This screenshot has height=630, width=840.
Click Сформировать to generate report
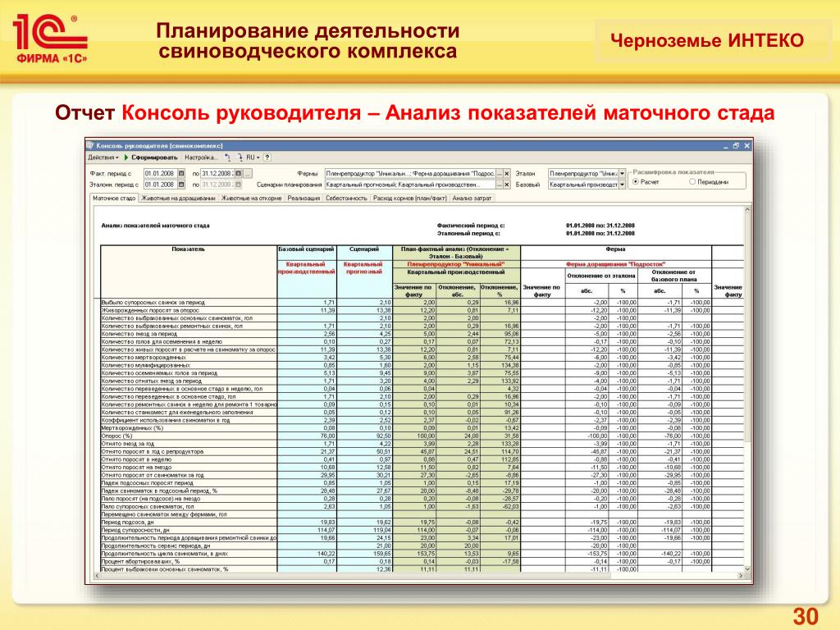[x=151, y=157]
